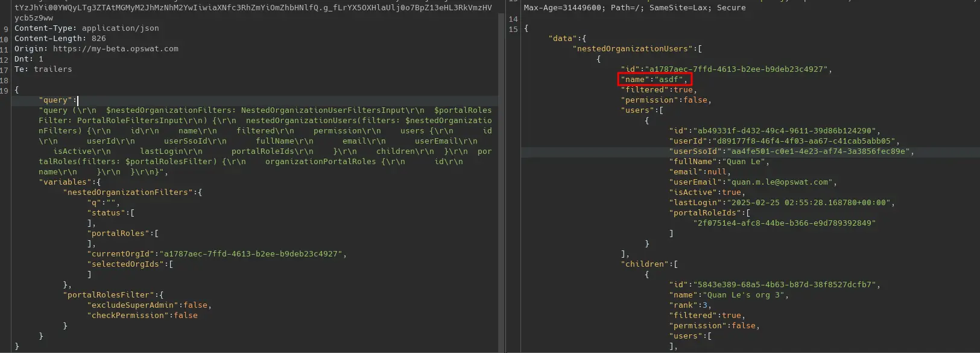Click the userEmail quan.m.le@opswat.com value
980x353 pixels.
pyautogui.click(x=779, y=182)
